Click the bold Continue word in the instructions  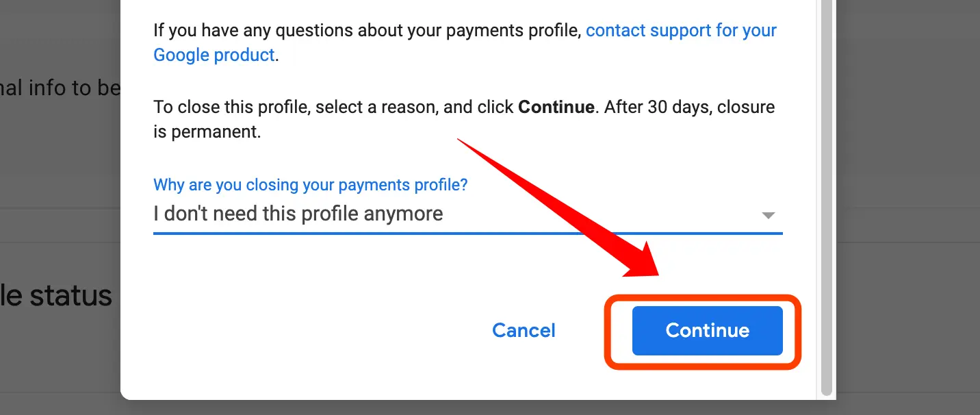[x=556, y=108]
